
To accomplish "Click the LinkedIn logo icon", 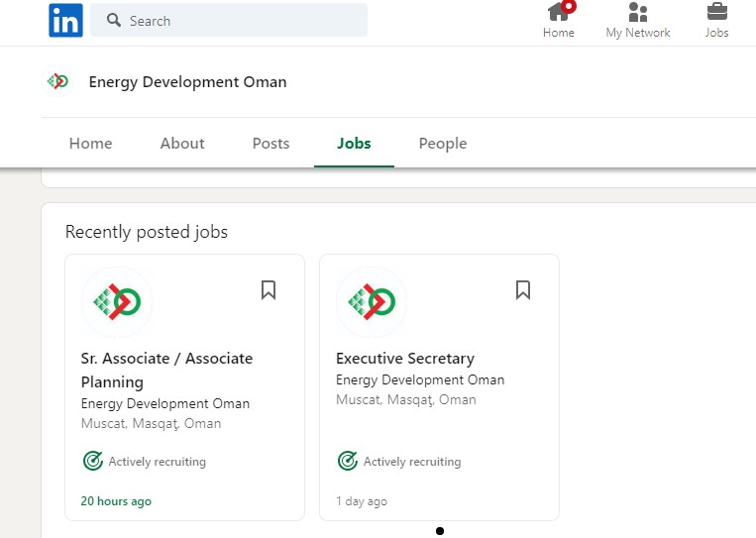I will coord(65,20).
